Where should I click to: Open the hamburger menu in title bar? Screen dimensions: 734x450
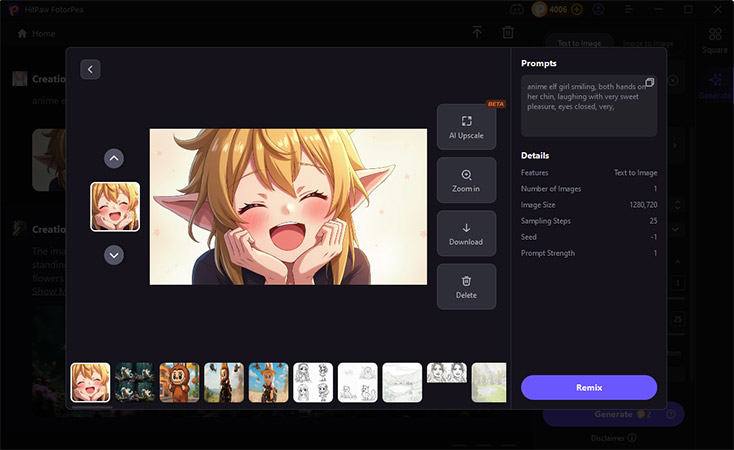tap(628, 9)
